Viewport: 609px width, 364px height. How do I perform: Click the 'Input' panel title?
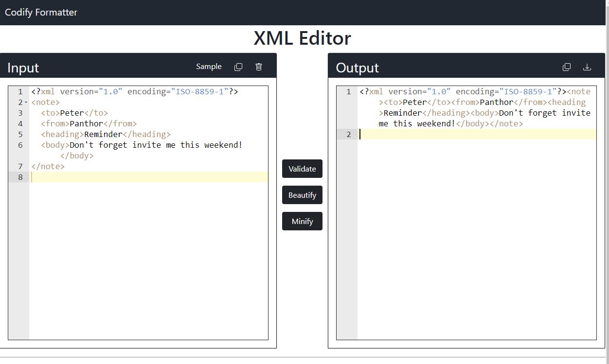(x=23, y=68)
